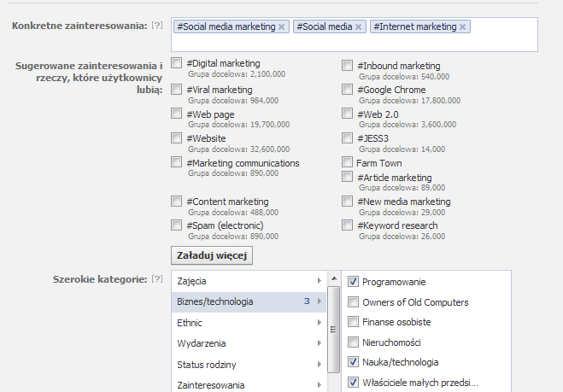
Task: Expand the Ethnic category arrow
Action: tap(319, 323)
